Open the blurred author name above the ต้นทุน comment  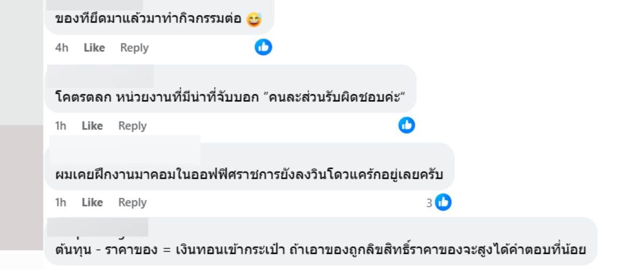click(98, 227)
